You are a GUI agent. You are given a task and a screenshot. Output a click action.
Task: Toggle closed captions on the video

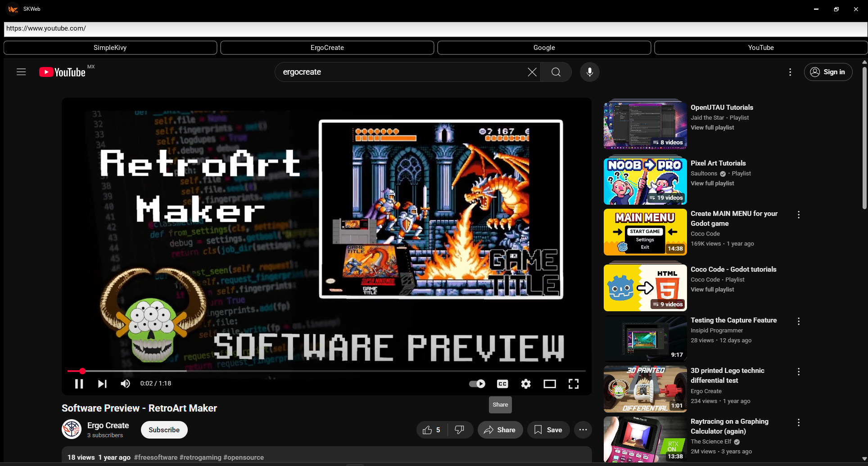pyautogui.click(x=502, y=384)
